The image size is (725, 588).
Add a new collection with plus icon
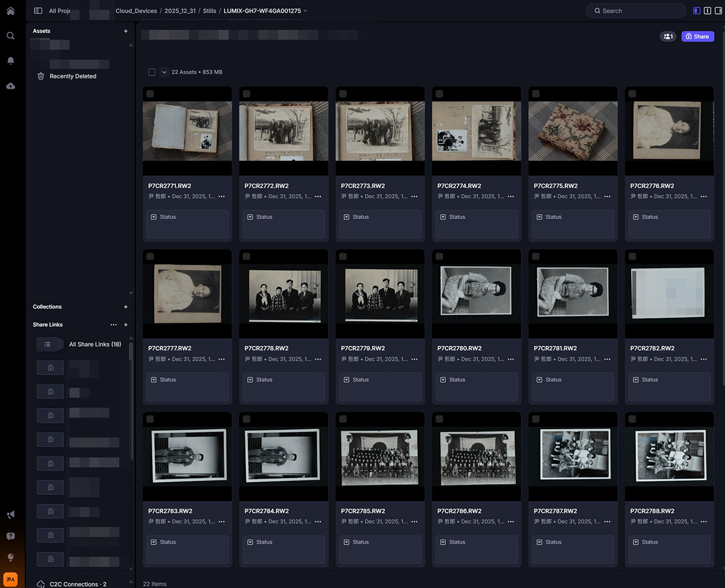coord(126,307)
